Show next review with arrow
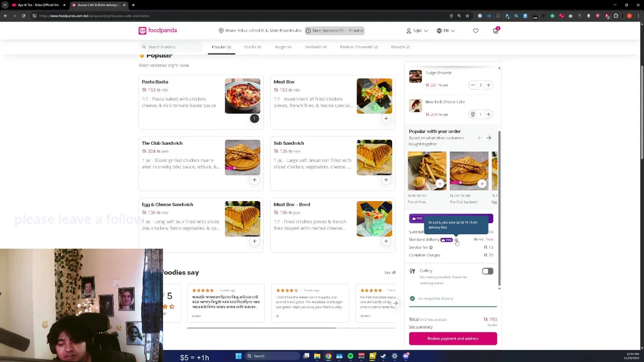This screenshot has height=362, width=644. click(x=395, y=303)
